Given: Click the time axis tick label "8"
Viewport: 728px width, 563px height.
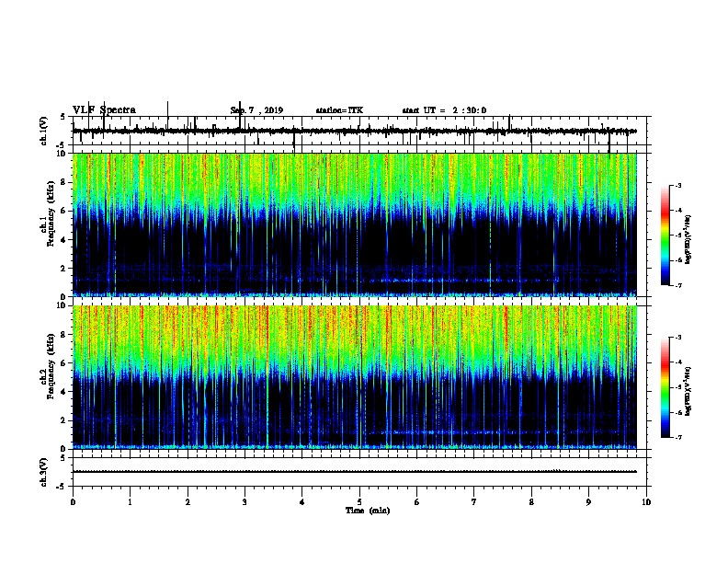Looking at the screenshot, I should 531,502.
